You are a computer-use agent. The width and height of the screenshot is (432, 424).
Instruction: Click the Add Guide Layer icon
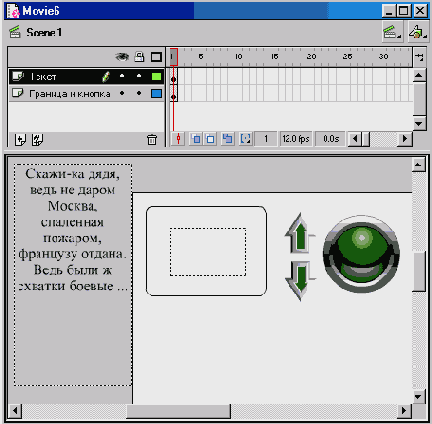pyautogui.click(x=37, y=139)
